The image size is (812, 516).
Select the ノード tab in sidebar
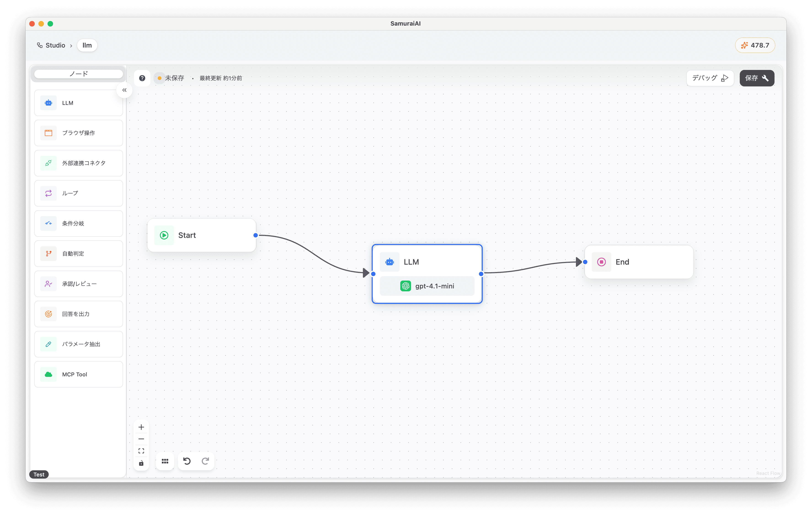coord(79,74)
